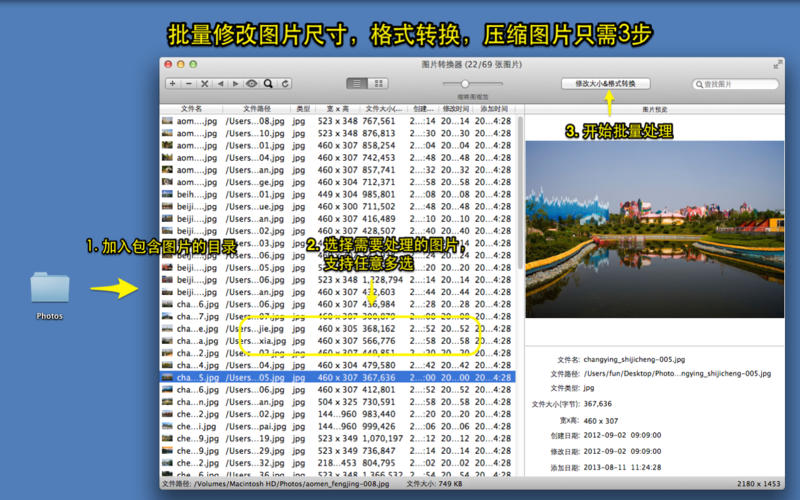Sort list by 类型 column header

click(x=301, y=108)
